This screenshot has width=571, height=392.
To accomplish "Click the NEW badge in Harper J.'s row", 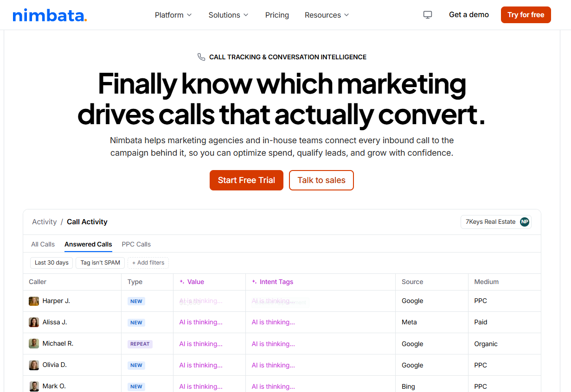I will (136, 301).
